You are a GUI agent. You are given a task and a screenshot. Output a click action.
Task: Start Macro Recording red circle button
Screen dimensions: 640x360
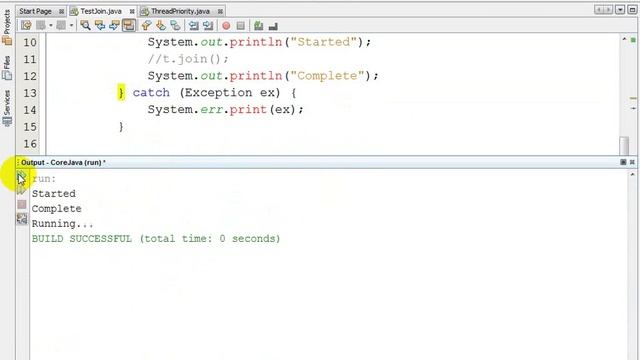226,26
